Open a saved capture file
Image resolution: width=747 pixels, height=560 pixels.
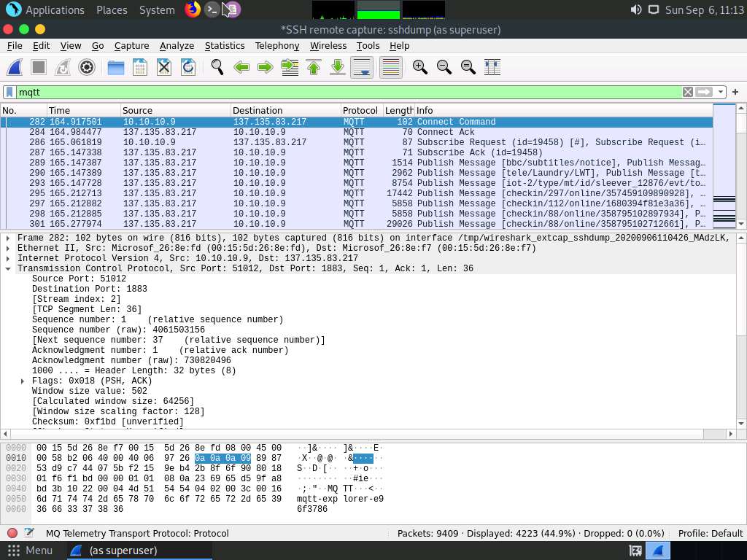tap(115, 67)
